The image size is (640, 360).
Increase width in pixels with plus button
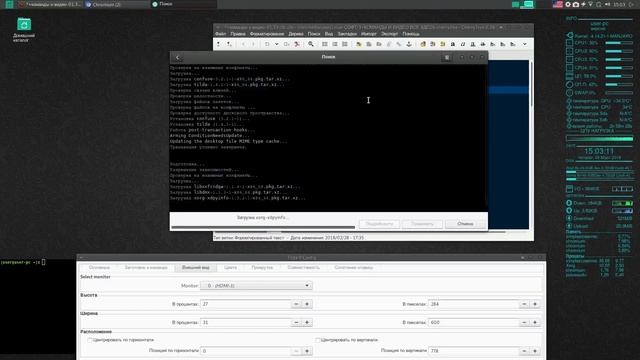[535, 322]
